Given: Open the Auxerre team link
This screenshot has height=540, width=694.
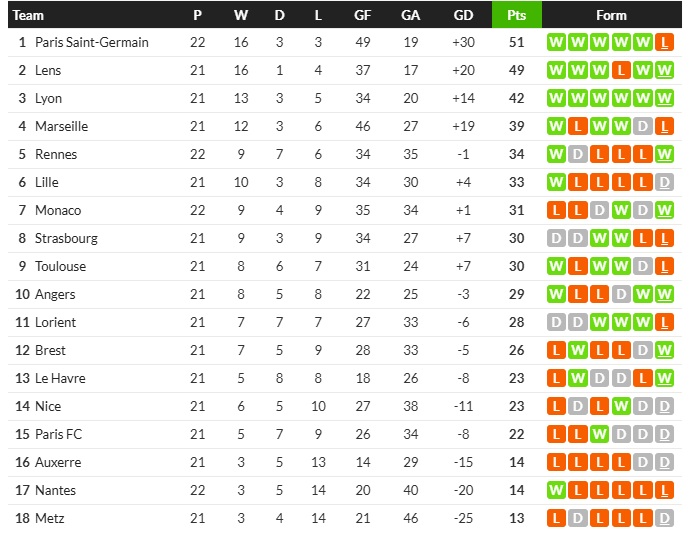Looking at the screenshot, I should tap(58, 462).
